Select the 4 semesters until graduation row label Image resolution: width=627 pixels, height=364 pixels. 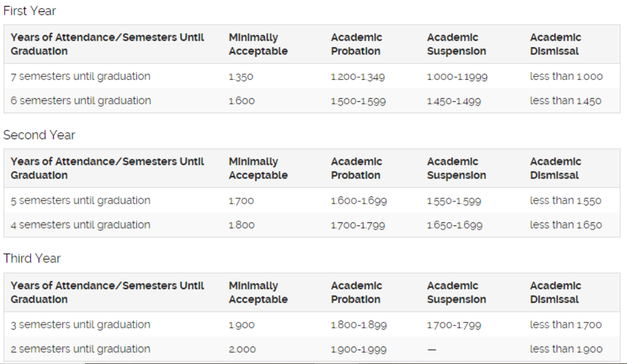80,225
